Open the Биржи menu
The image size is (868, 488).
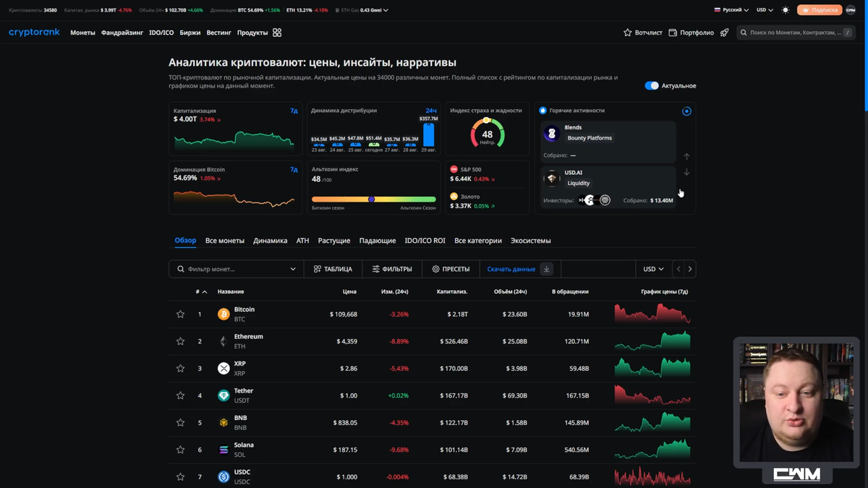[x=190, y=33]
